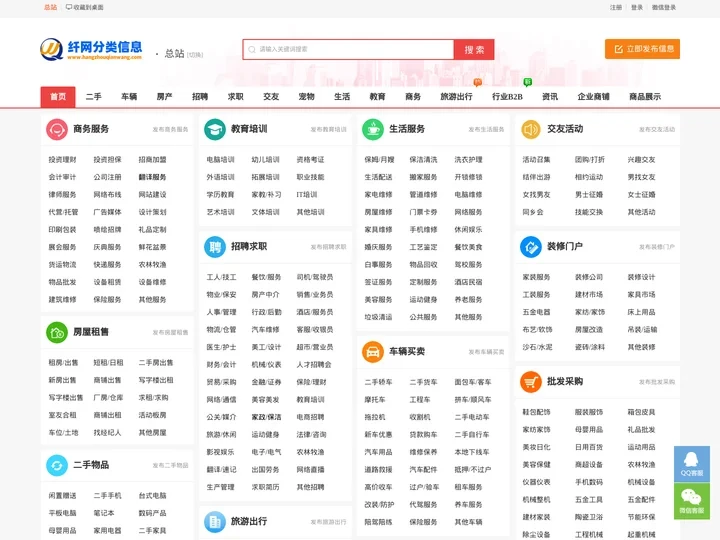Click the 立即发布信息 orange button
Viewport: 720px width, 540px height.
tap(642, 49)
